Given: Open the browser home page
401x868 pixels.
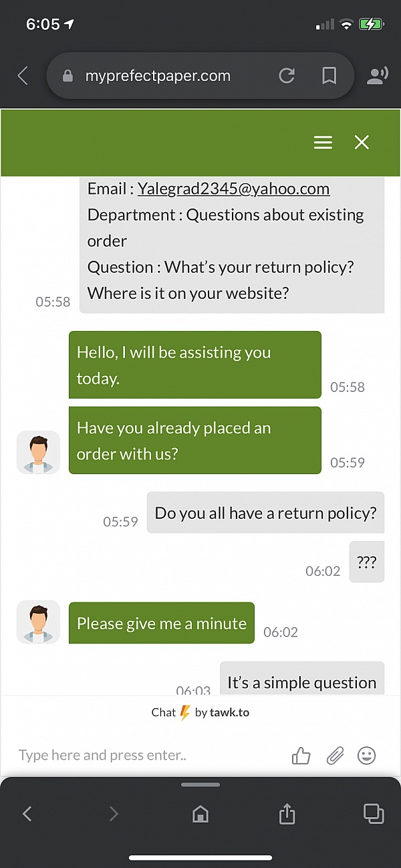Looking at the screenshot, I should 200,813.
